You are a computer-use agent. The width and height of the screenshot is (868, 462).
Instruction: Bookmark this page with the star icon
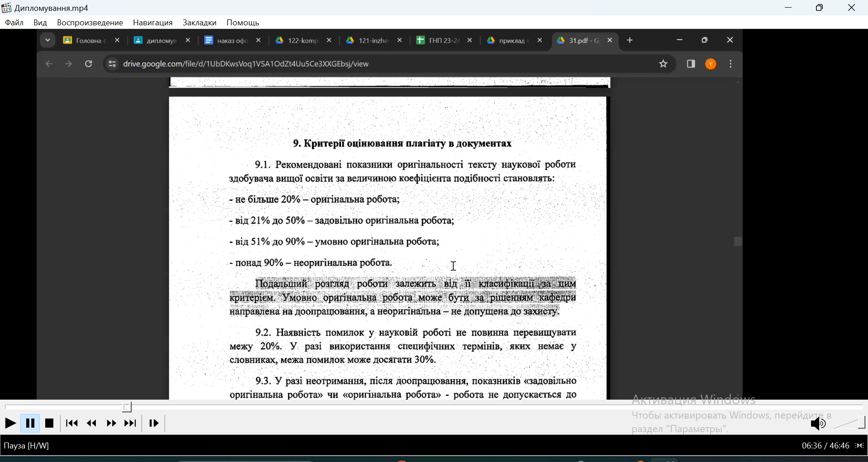664,64
